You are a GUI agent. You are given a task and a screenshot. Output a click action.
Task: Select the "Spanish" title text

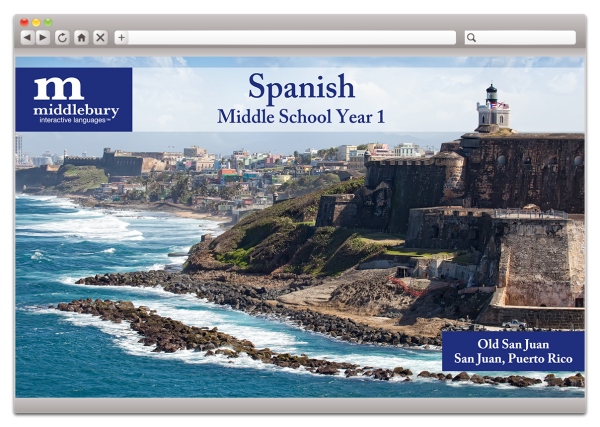point(302,88)
